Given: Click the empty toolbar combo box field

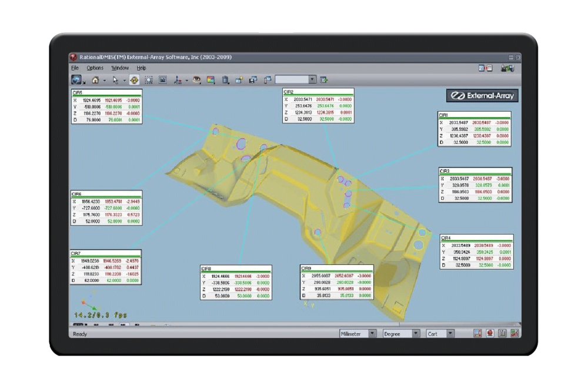Looking at the screenshot, I should pos(292,80).
